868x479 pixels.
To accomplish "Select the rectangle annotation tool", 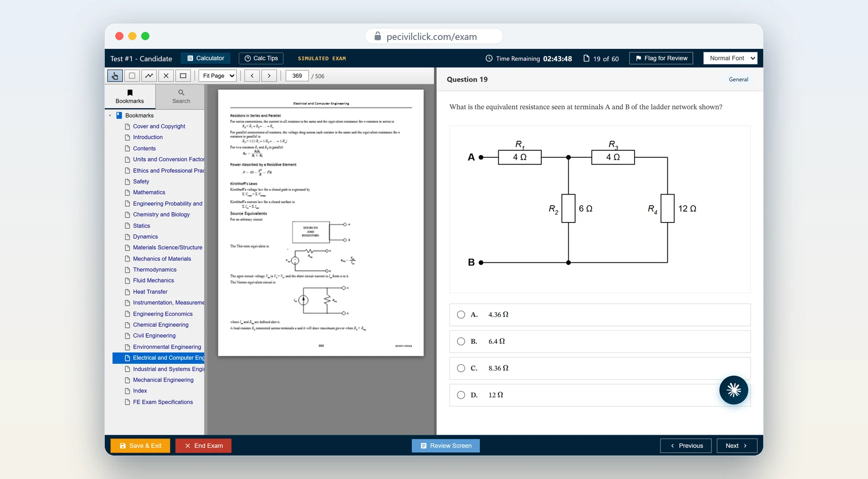I will point(183,76).
